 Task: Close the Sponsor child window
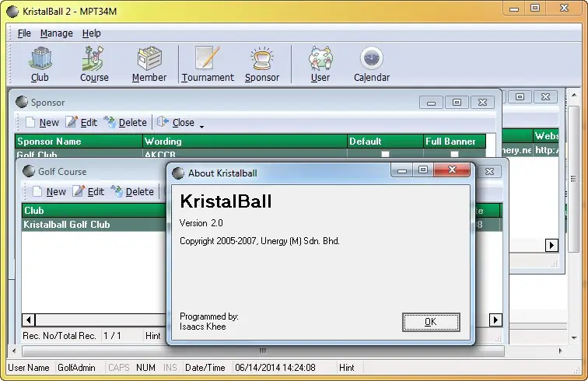483,103
